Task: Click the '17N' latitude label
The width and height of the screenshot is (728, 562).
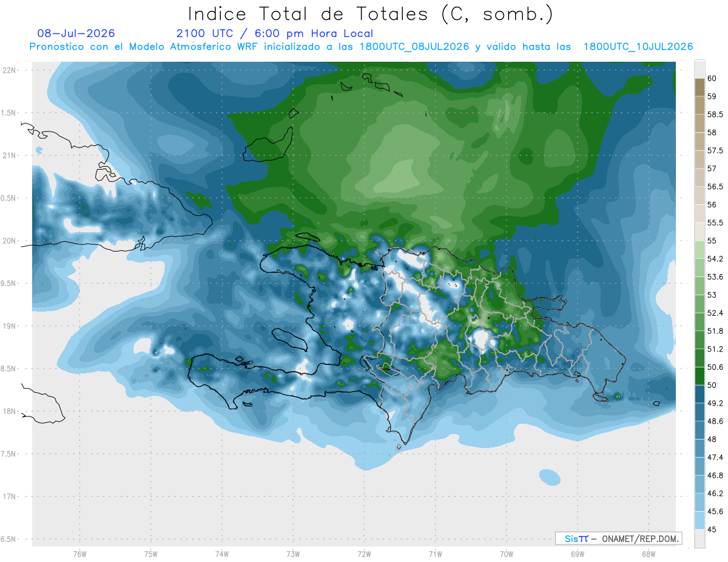Action: [9, 497]
